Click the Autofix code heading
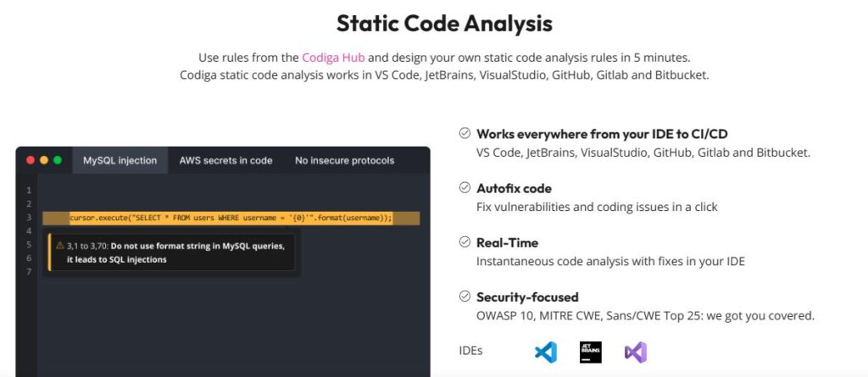Screen dimensions: 868x377 click(x=514, y=188)
